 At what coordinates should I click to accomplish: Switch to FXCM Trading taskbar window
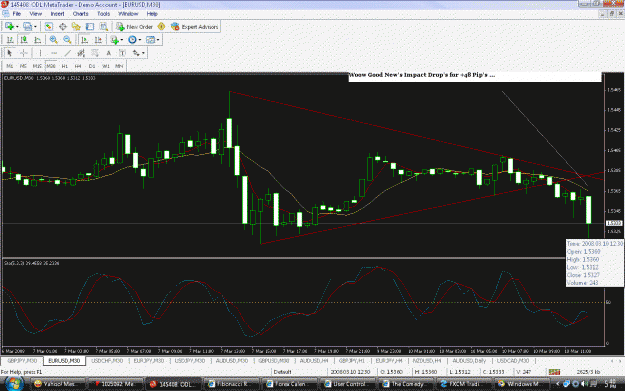[x=464, y=384]
